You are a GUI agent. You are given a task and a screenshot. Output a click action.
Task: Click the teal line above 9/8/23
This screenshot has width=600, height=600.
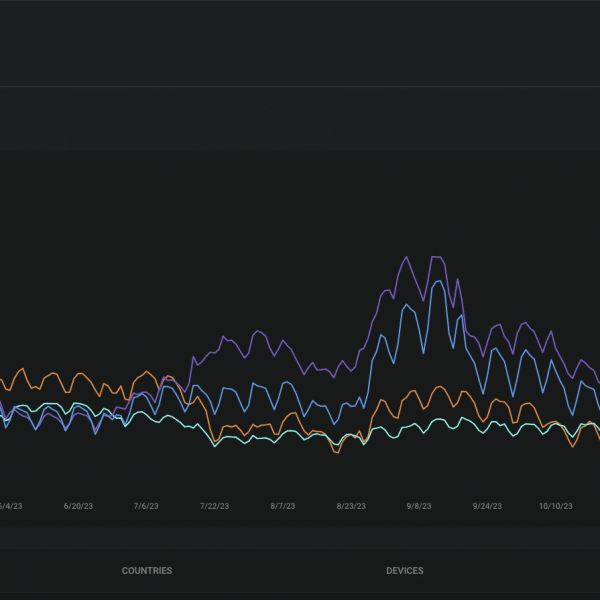click(419, 430)
